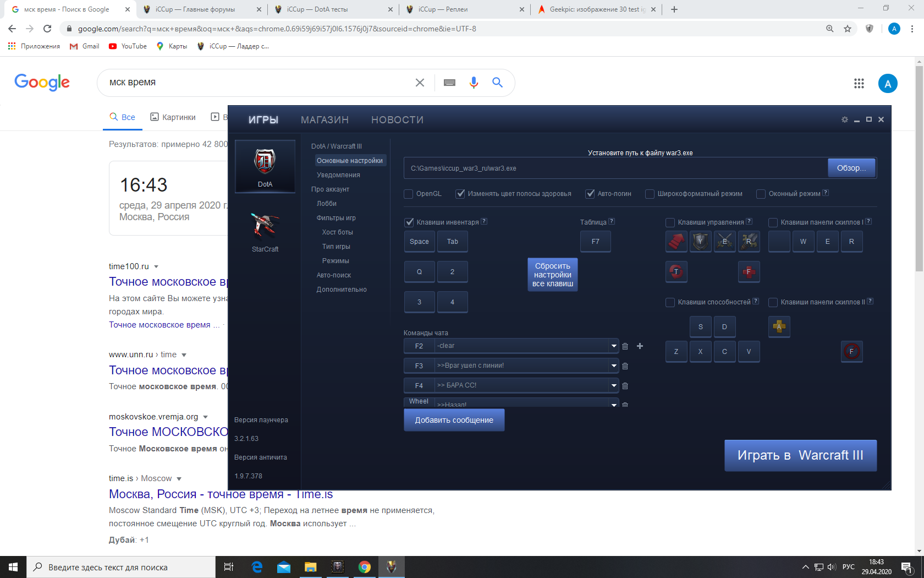Delete the F3 chat command
924x578 pixels.
click(x=625, y=366)
